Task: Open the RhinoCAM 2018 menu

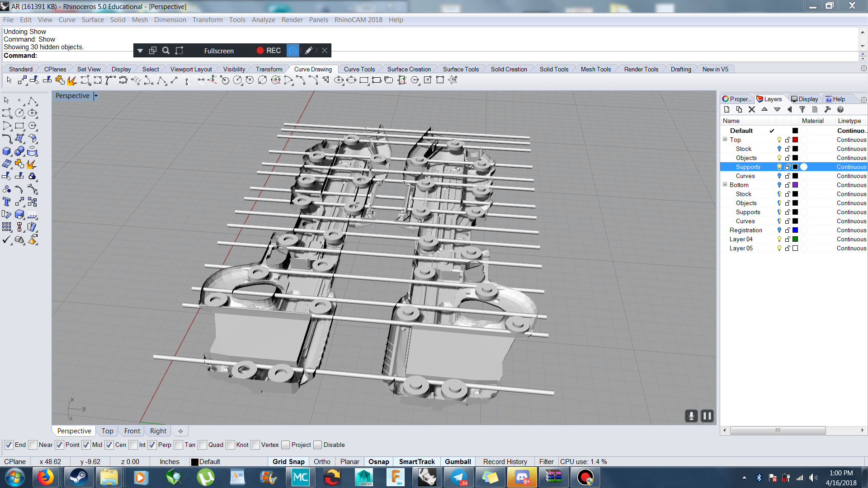Action: point(358,19)
